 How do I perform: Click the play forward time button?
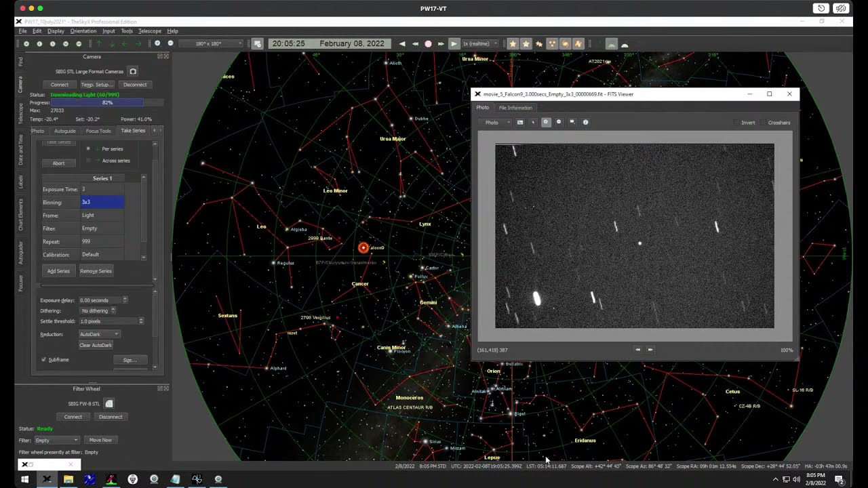click(x=454, y=43)
